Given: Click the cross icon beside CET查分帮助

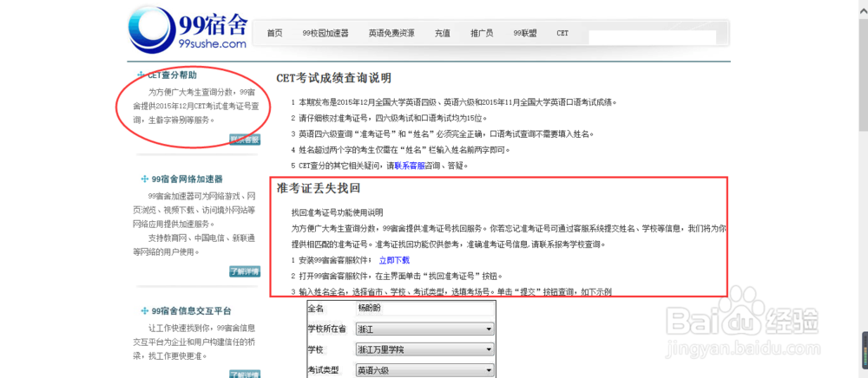Looking at the screenshot, I should click(141, 75).
